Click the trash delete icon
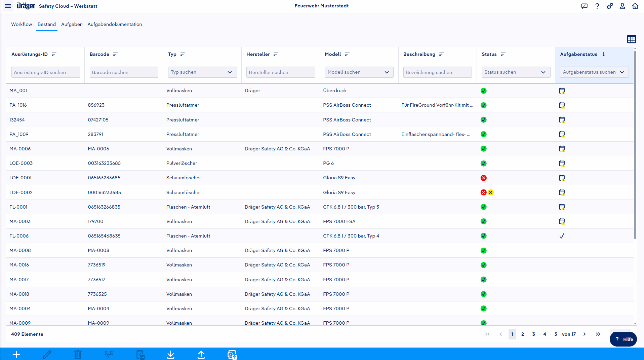644x360 pixels. click(x=78, y=355)
